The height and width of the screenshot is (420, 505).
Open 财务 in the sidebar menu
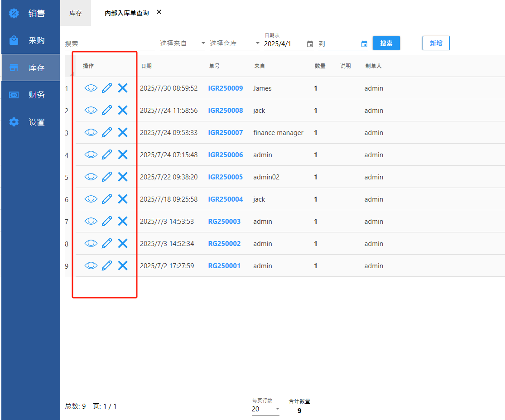(31, 95)
